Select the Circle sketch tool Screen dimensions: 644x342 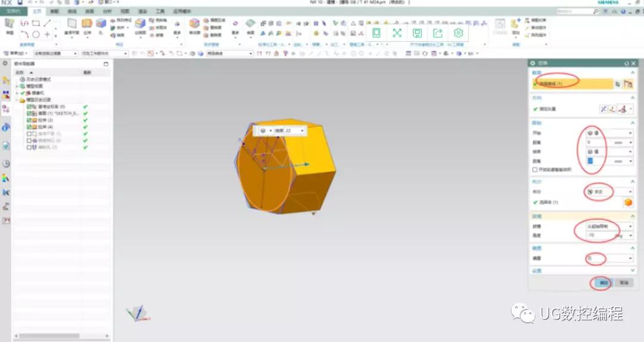pos(36,35)
